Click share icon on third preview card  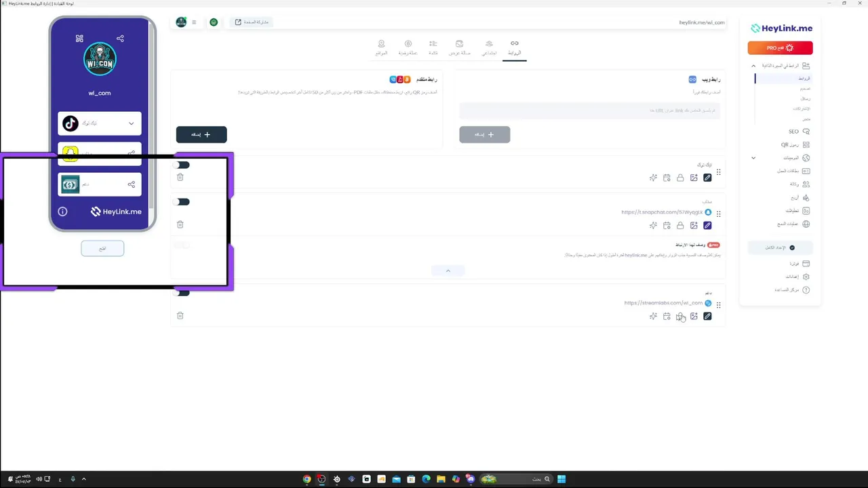pos(131,184)
